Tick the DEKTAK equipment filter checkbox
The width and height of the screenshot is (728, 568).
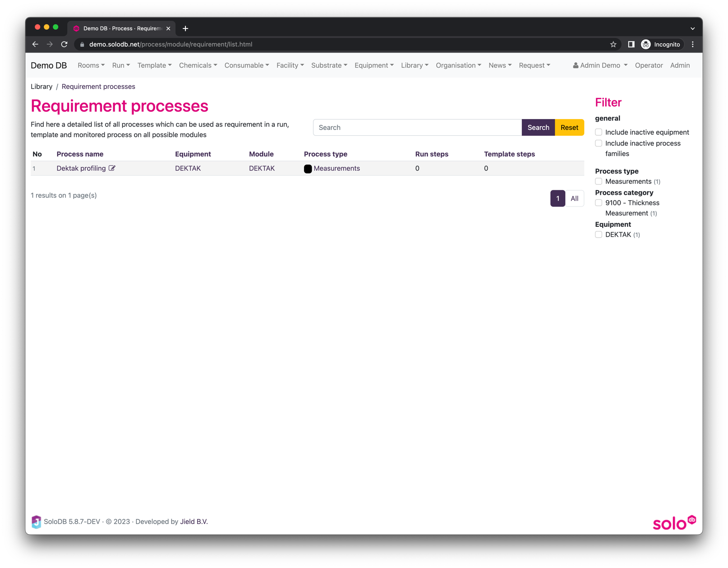coord(599,234)
